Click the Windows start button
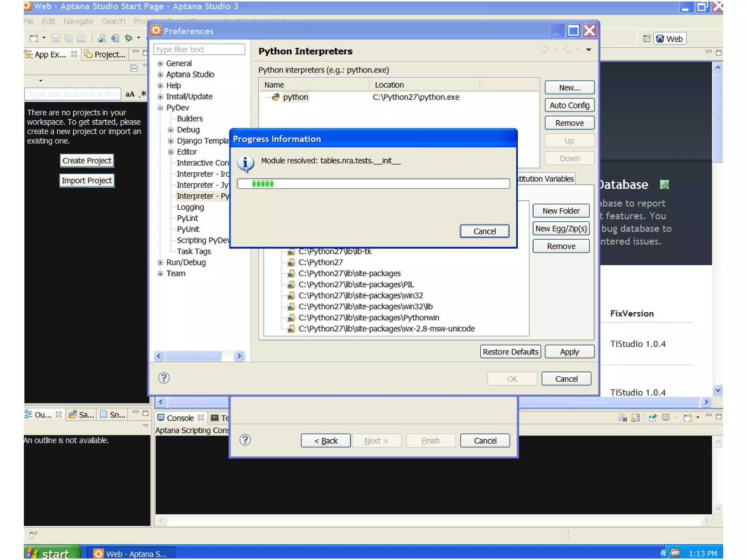The height and width of the screenshot is (560, 747). point(53,553)
